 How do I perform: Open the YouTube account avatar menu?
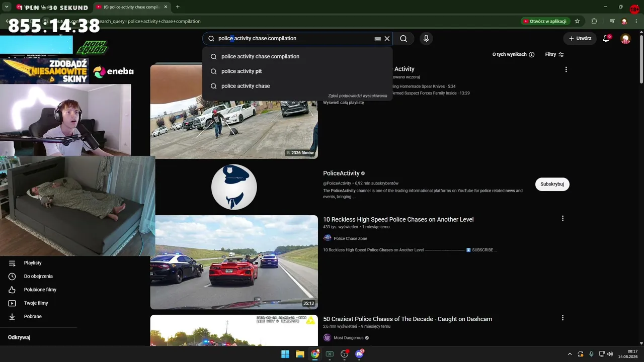pos(625,39)
